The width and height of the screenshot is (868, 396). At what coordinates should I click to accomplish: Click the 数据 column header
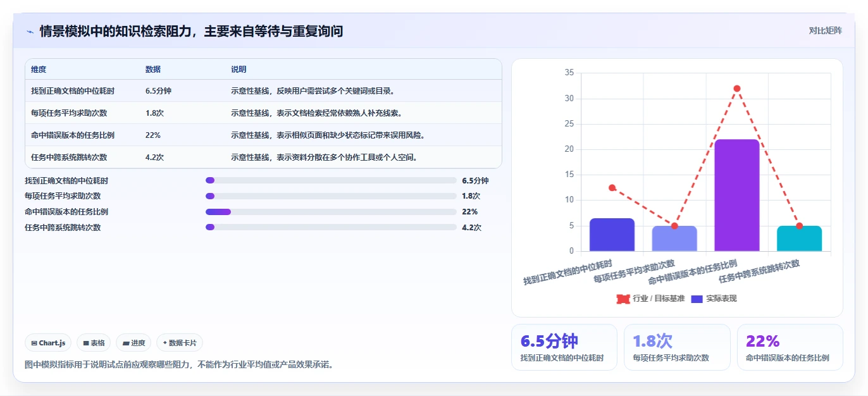[x=153, y=70]
